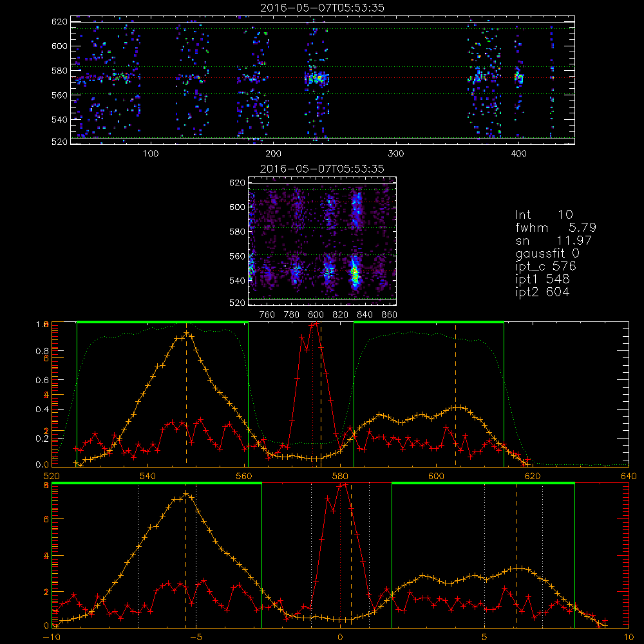This screenshot has width=644, height=644.
Task: Click the middle image title 2016-05-07T05:53:35
Action: (x=322, y=169)
